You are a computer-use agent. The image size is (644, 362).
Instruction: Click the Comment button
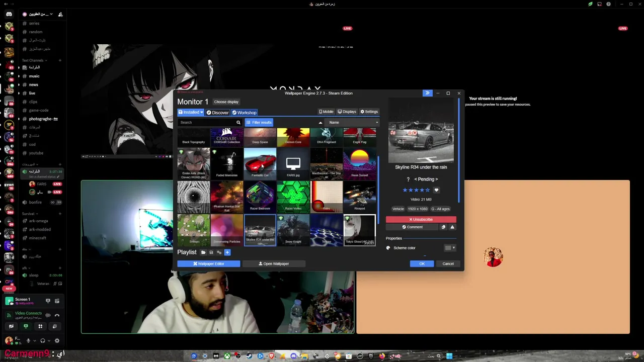(x=412, y=227)
